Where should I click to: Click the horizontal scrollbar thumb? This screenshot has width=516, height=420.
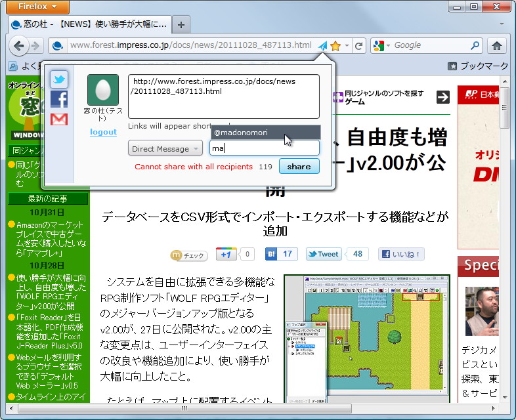pos(184,408)
